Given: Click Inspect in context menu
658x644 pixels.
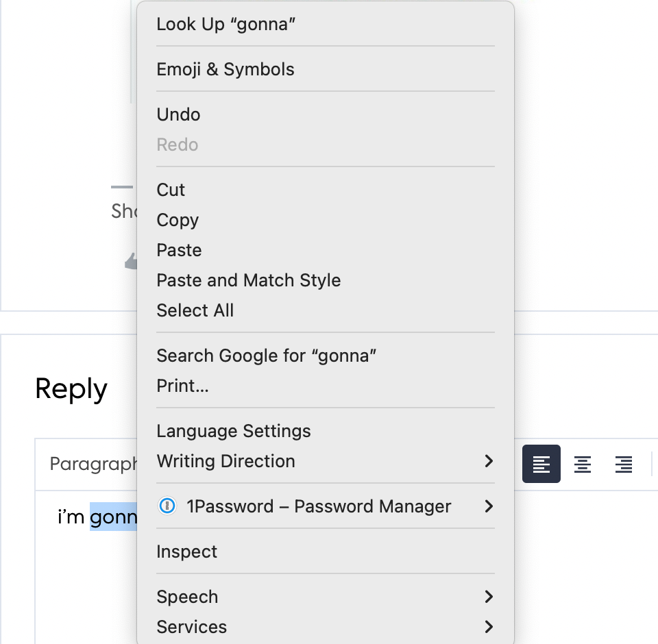Looking at the screenshot, I should tap(325, 552).
